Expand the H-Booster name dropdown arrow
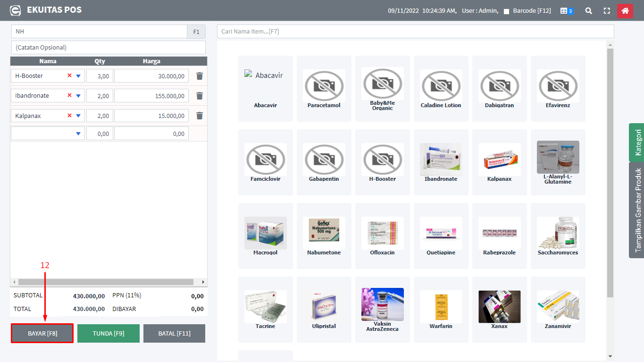The height and width of the screenshot is (362, 644). pyautogui.click(x=78, y=76)
